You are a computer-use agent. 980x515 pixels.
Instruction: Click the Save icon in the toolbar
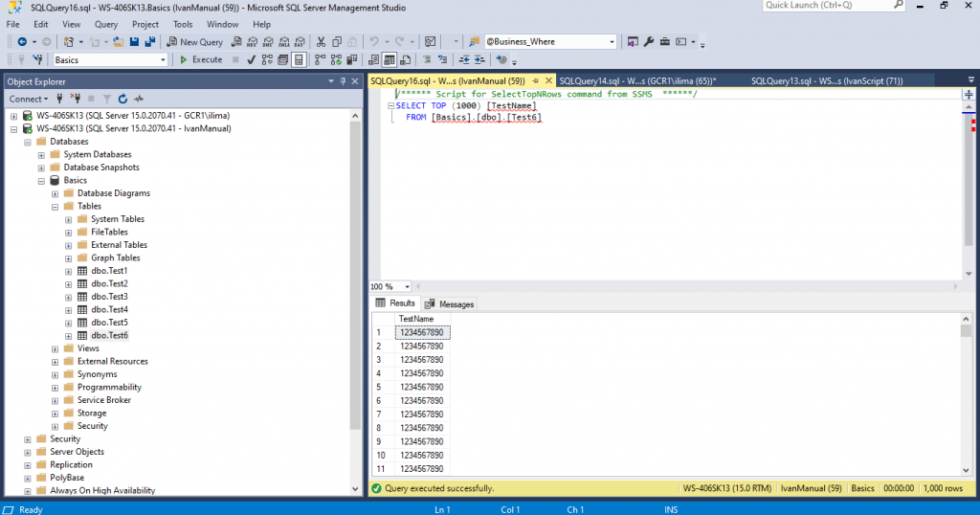tap(134, 42)
